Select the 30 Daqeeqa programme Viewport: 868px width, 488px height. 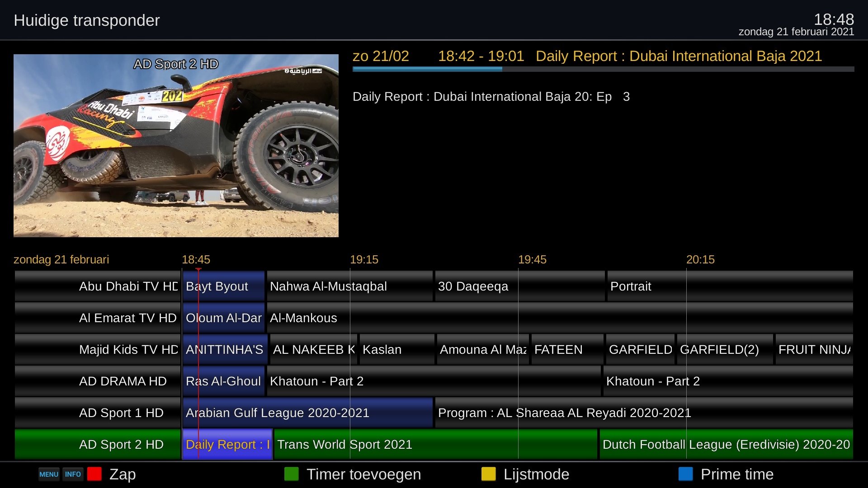coord(520,286)
